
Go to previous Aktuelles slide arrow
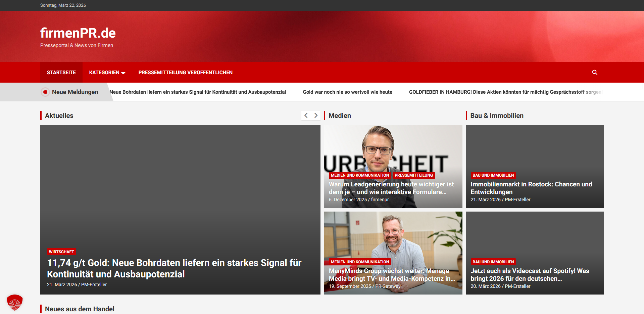click(306, 116)
